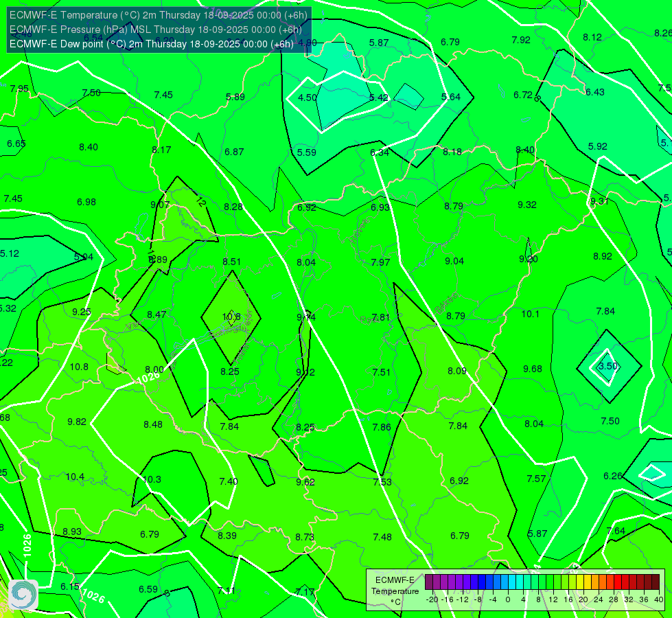Click the 5.59 value on the map

306,152
